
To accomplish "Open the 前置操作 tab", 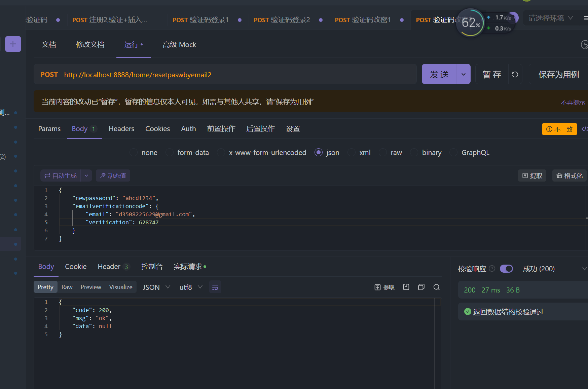I will [221, 129].
